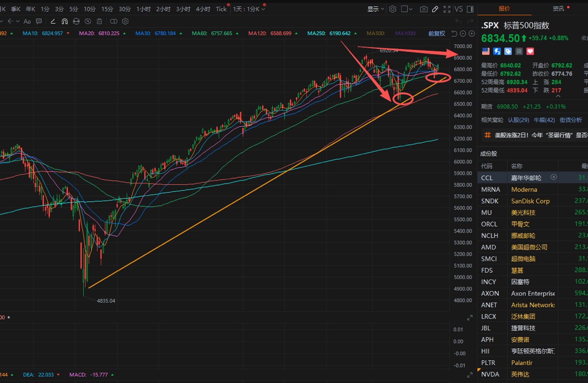Switch to the 资讯 tab
Viewport: 588px width, 383px height.
[x=558, y=9]
